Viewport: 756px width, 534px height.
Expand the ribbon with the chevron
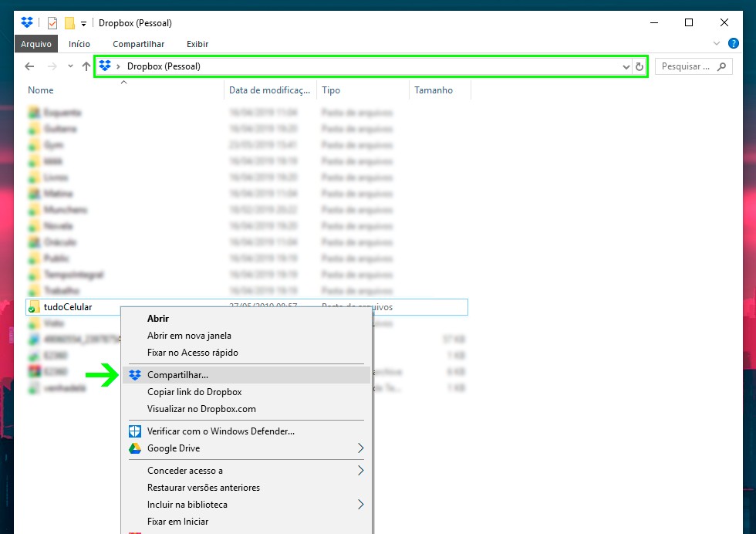717,44
